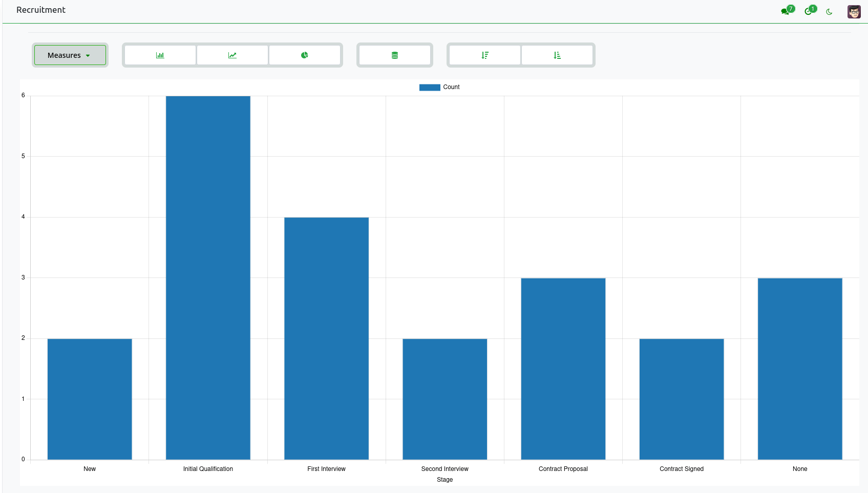Click the Initial Qualification bar
The image size is (868, 493).
(x=208, y=277)
